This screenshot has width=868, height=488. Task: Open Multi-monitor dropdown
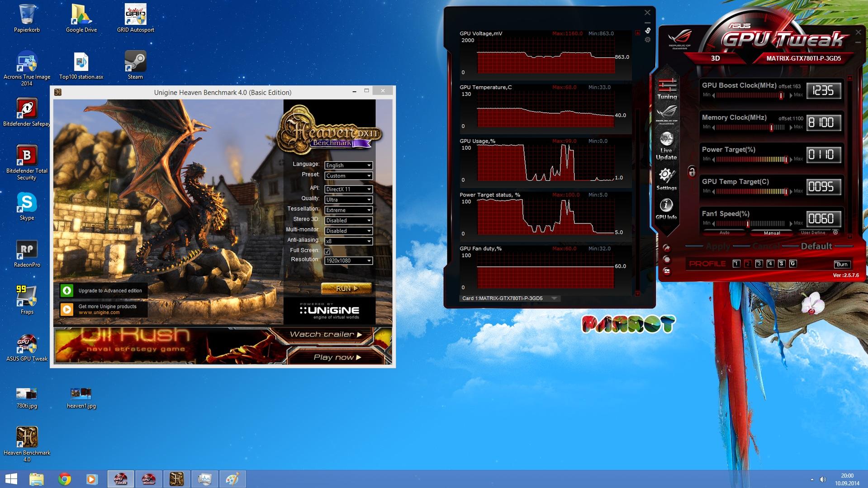[348, 231]
